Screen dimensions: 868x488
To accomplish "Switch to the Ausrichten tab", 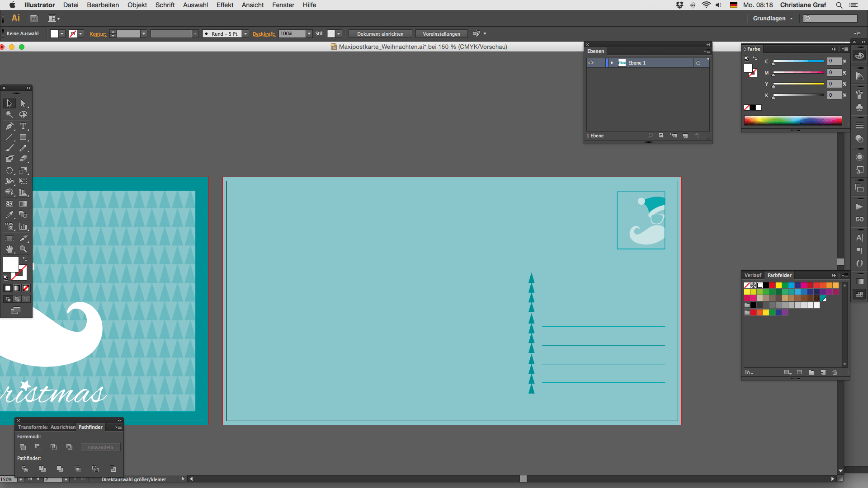I will [63, 427].
